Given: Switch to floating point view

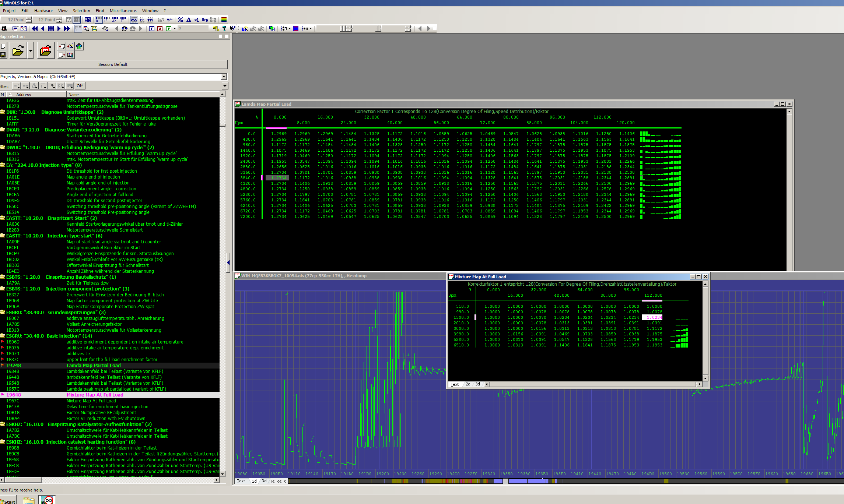Looking at the screenshot, I should 123,20.
